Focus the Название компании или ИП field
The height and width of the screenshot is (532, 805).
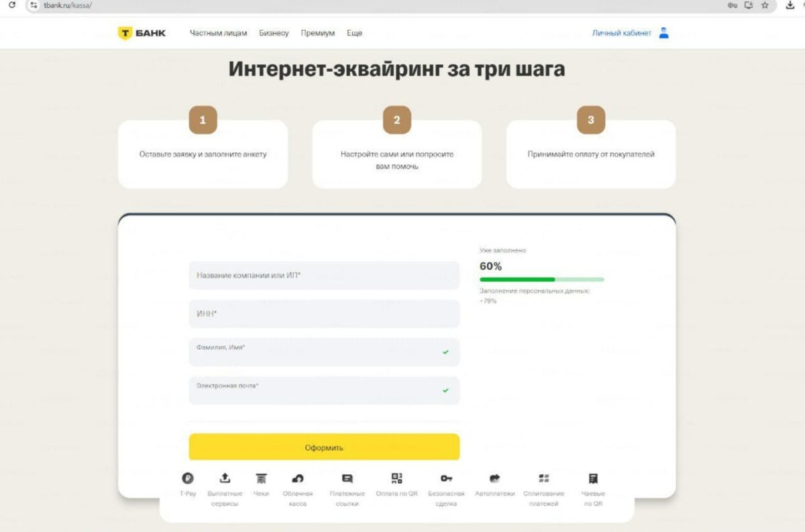[324, 275]
